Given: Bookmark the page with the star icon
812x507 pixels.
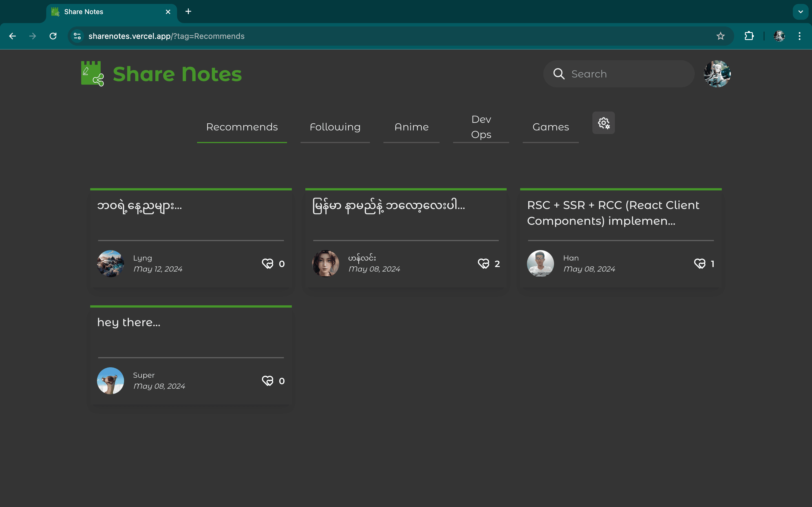Looking at the screenshot, I should [x=720, y=36].
